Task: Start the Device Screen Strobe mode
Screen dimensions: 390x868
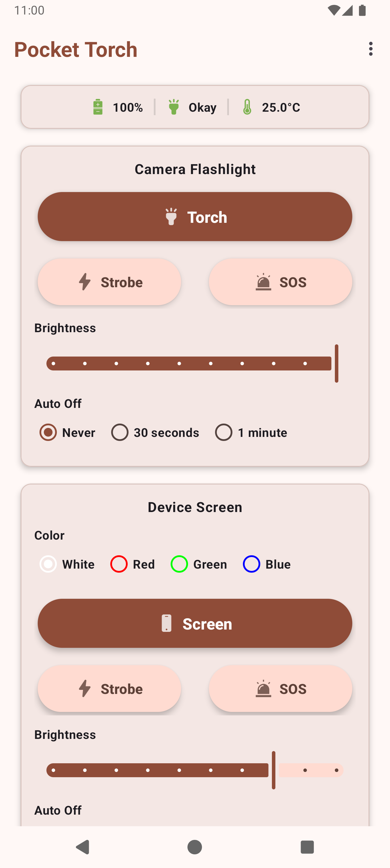Action: (109, 689)
